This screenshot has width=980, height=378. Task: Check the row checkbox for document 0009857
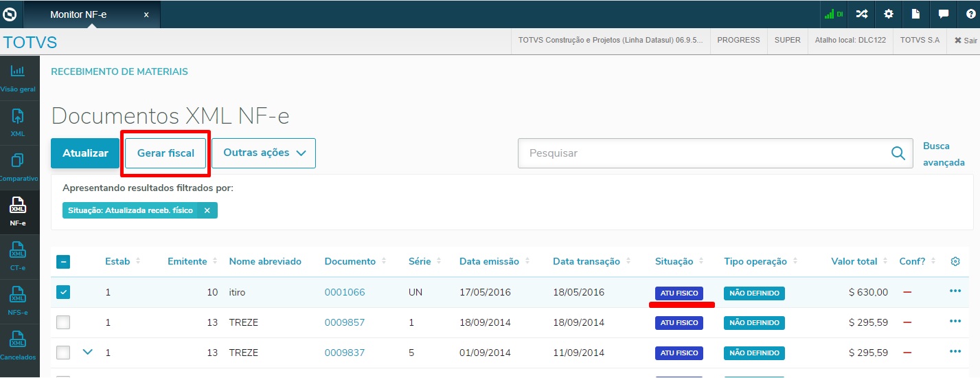[x=63, y=322]
